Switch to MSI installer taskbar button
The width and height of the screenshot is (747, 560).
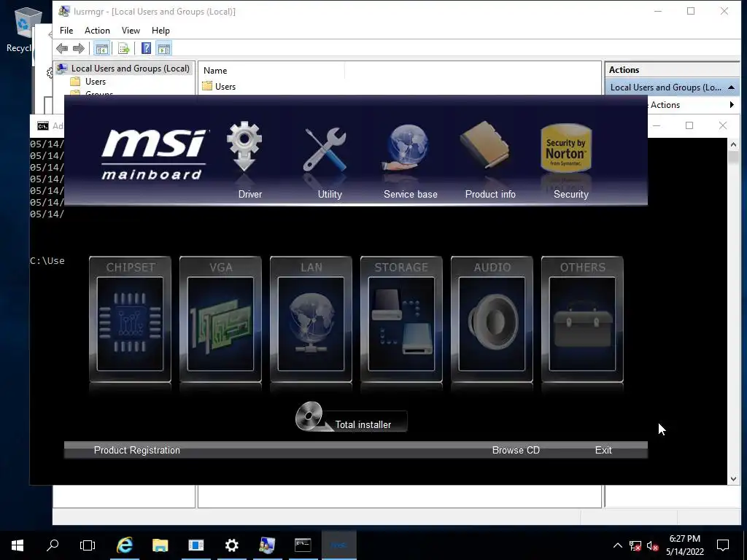click(x=339, y=545)
